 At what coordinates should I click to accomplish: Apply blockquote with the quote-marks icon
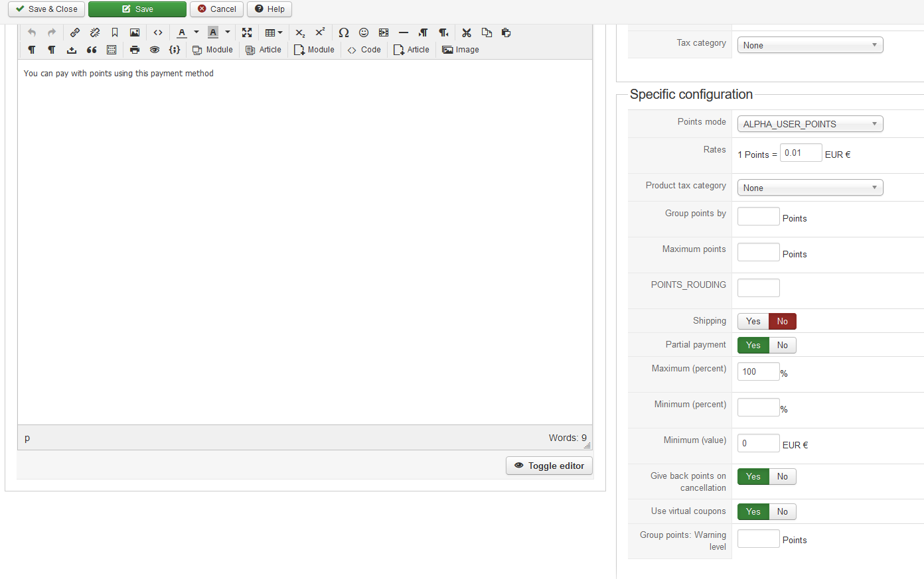tap(92, 50)
